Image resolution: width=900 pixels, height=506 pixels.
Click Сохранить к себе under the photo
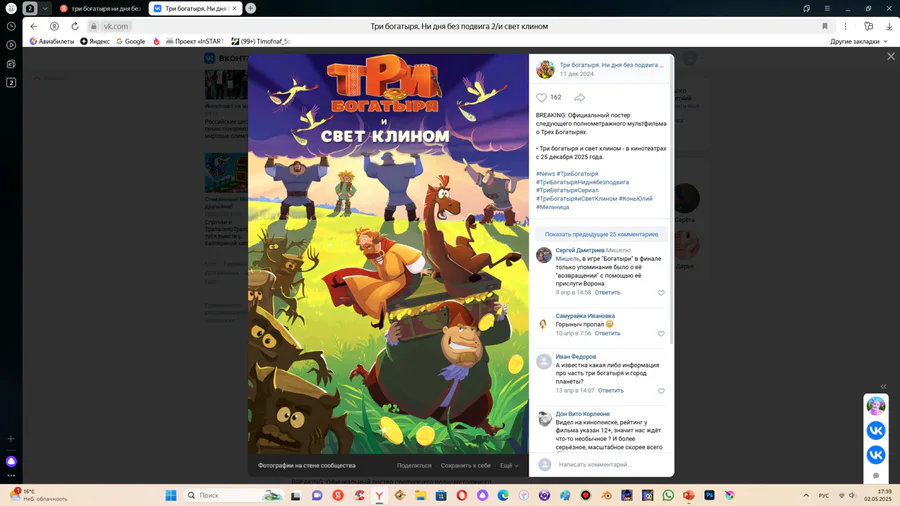pyautogui.click(x=465, y=466)
